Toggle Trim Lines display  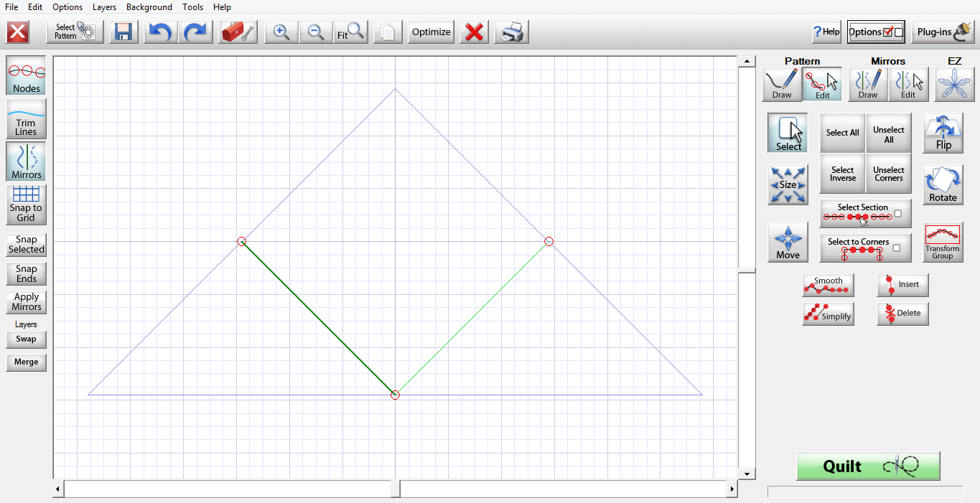click(27, 118)
